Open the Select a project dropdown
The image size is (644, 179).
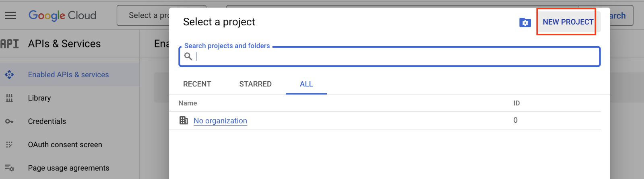tap(143, 15)
